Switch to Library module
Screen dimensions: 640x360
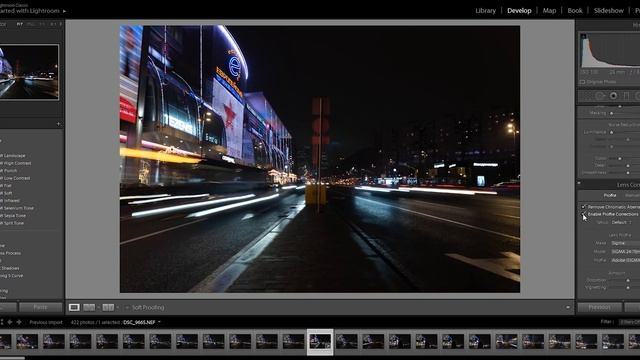pyautogui.click(x=485, y=11)
